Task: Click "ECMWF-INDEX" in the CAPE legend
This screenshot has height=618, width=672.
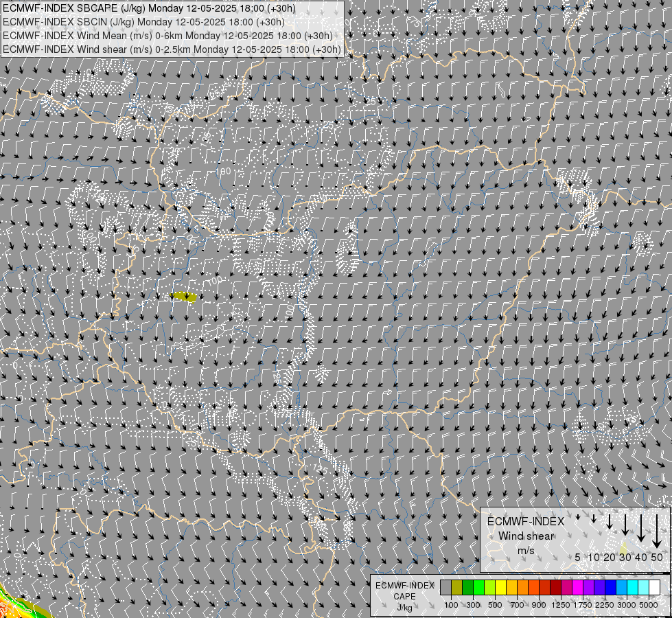Action: click(x=404, y=586)
